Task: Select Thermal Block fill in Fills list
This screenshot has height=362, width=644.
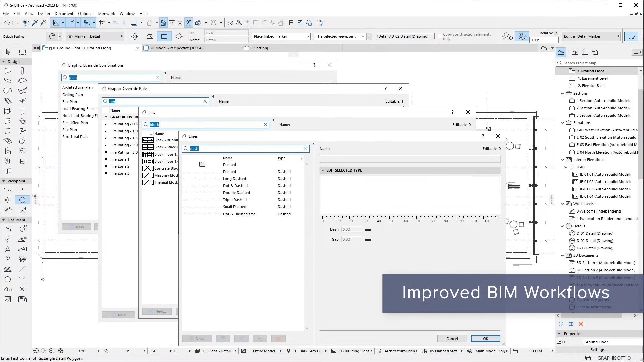Action: click(160, 182)
